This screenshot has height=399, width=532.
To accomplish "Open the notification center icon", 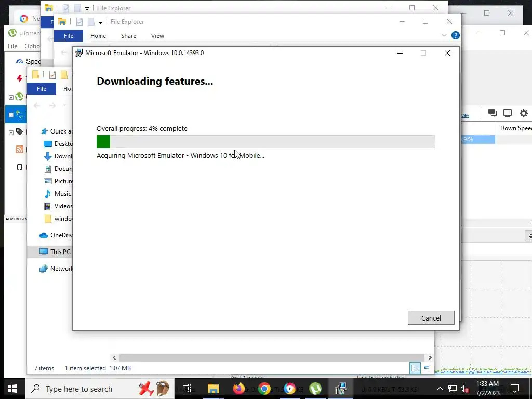I will tap(515, 389).
